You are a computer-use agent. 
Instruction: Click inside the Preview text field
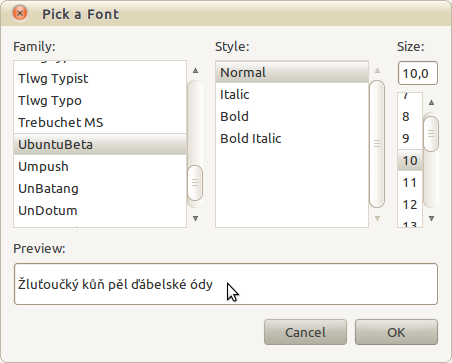(226, 284)
